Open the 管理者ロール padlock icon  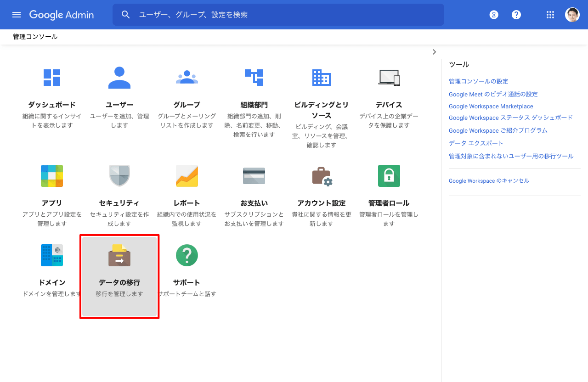tap(389, 176)
